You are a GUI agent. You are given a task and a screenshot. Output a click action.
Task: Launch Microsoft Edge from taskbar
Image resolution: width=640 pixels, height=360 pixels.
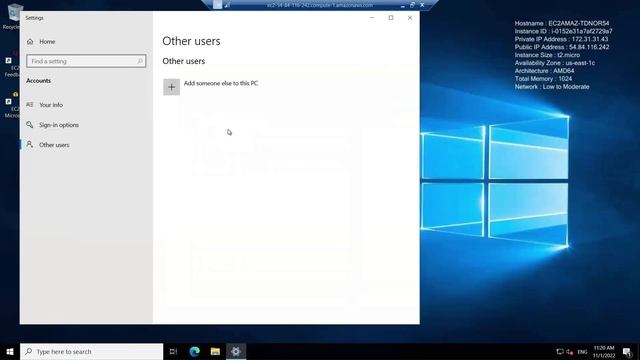pos(195,351)
